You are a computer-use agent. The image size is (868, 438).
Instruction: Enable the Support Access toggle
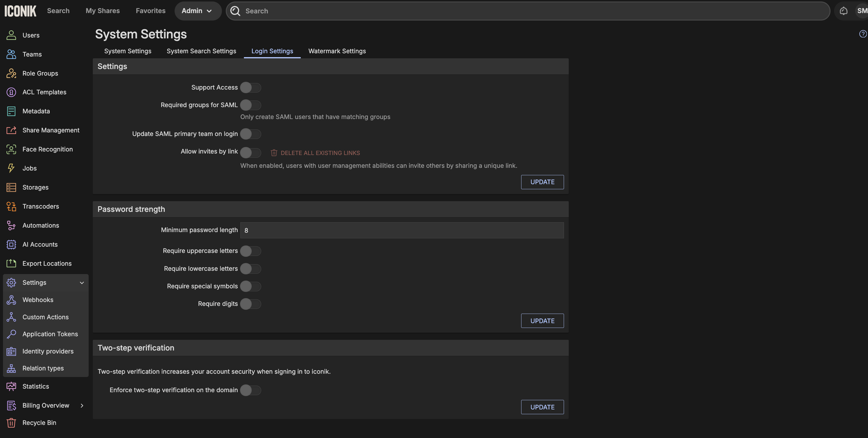pos(250,88)
